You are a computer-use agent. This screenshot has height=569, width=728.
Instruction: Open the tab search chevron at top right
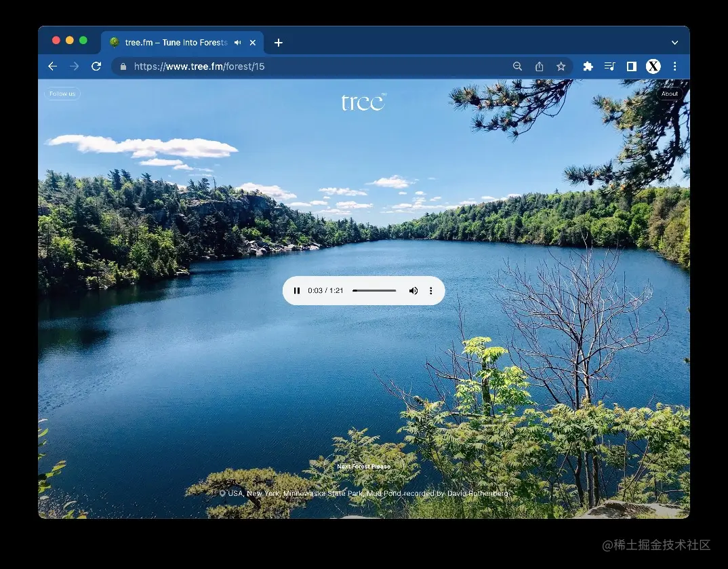pos(674,42)
